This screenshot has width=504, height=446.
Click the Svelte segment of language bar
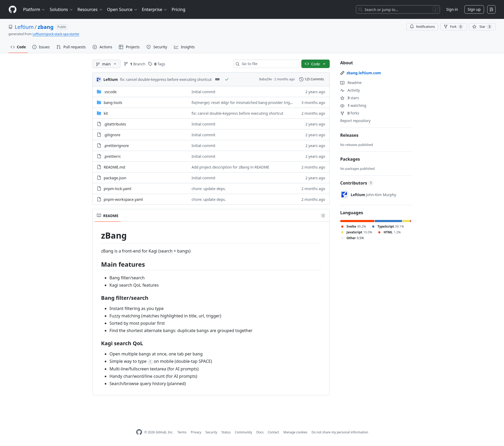(x=357, y=221)
